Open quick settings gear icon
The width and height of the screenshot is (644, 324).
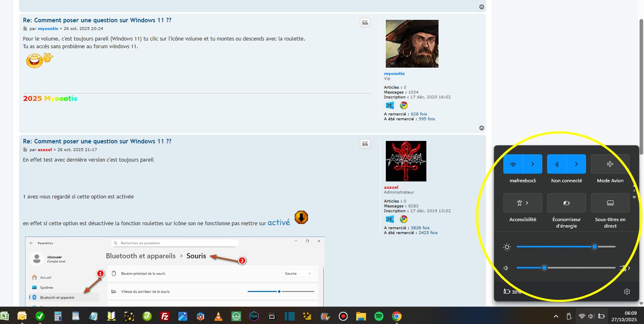[x=627, y=292]
